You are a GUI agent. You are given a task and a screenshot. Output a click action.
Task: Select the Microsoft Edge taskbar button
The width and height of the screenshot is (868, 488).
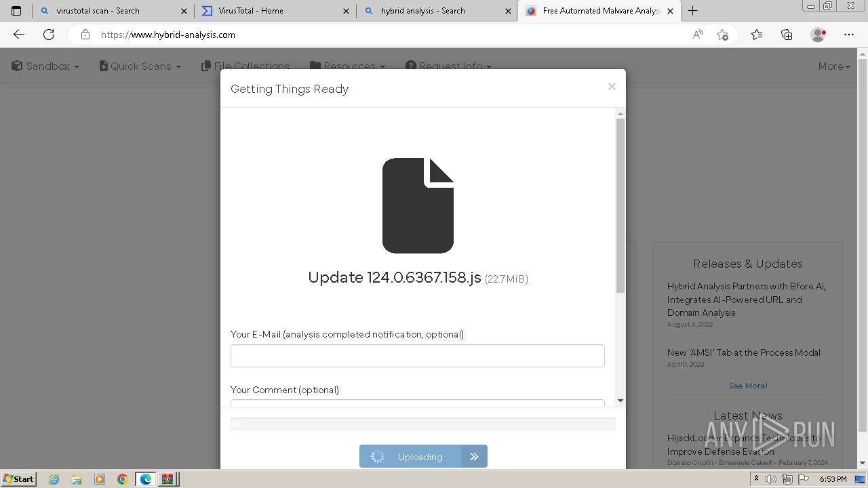(145, 479)
